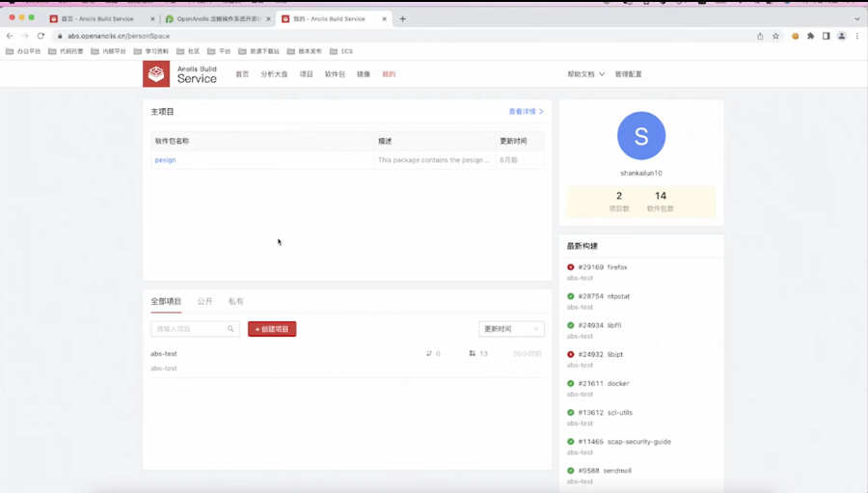The height and width of the screenshot is (493, 868).
Task: Focus the project name search field
Action: tap(195, 329)
